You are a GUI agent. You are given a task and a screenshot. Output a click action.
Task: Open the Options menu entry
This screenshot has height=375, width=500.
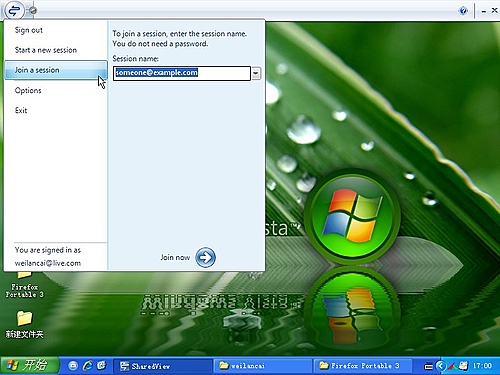click(x=28, y=90)
